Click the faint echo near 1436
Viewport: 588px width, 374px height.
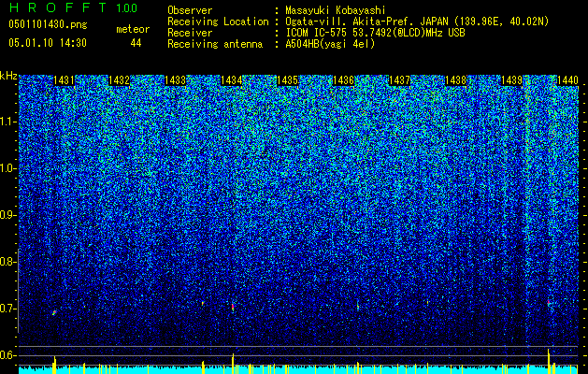[358, 306]
